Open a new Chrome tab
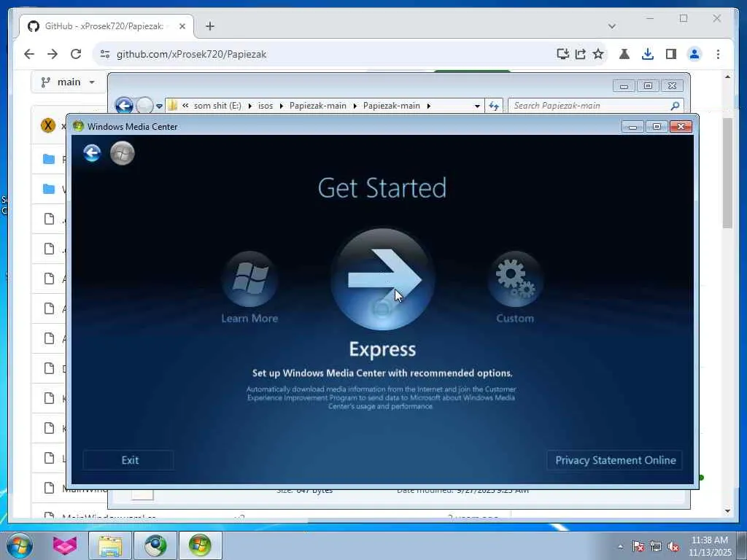The image size is (747, 560). (x=210, y=26)
